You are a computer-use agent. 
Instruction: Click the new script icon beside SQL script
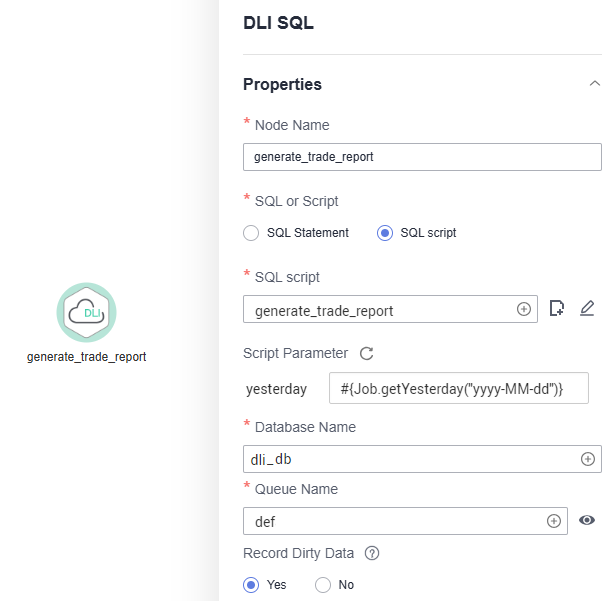pyautogui.click(x=557, y=308)
